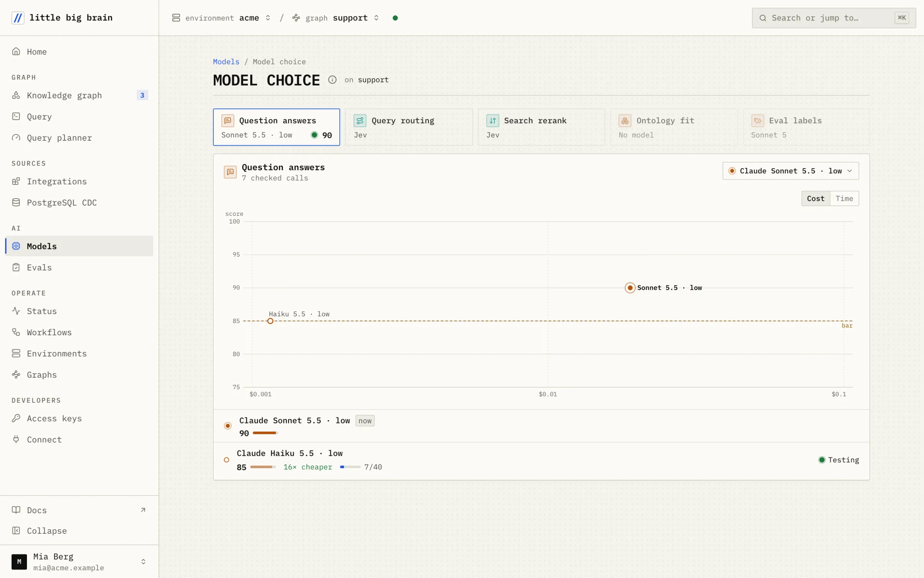Open the graph support switcher
The image size is (924, 578).
point(335,18)
